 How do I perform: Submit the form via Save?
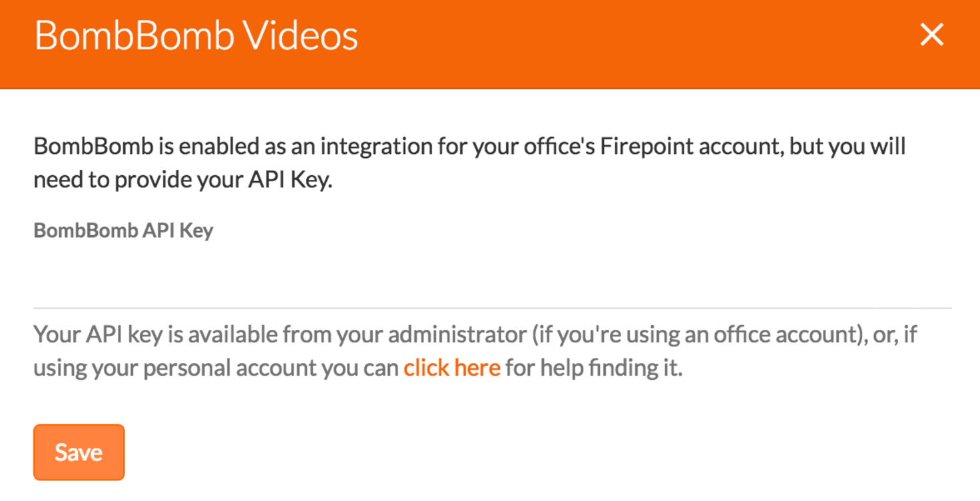[x=79, y=452]
